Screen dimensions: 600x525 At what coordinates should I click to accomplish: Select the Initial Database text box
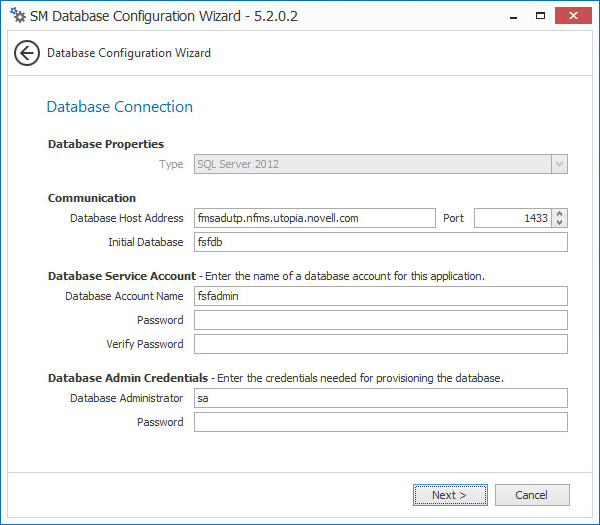380,242
